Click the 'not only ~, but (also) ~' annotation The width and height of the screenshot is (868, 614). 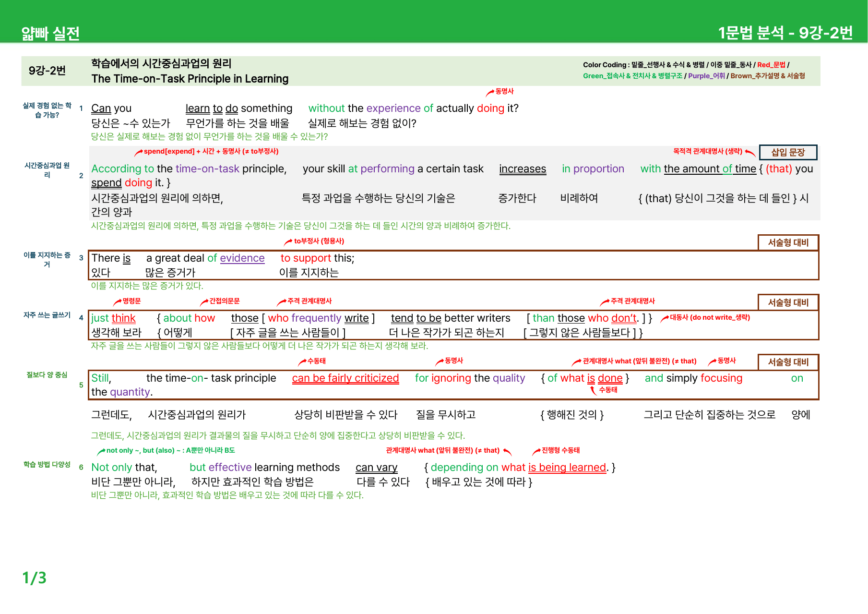click(x=171, y=450)
